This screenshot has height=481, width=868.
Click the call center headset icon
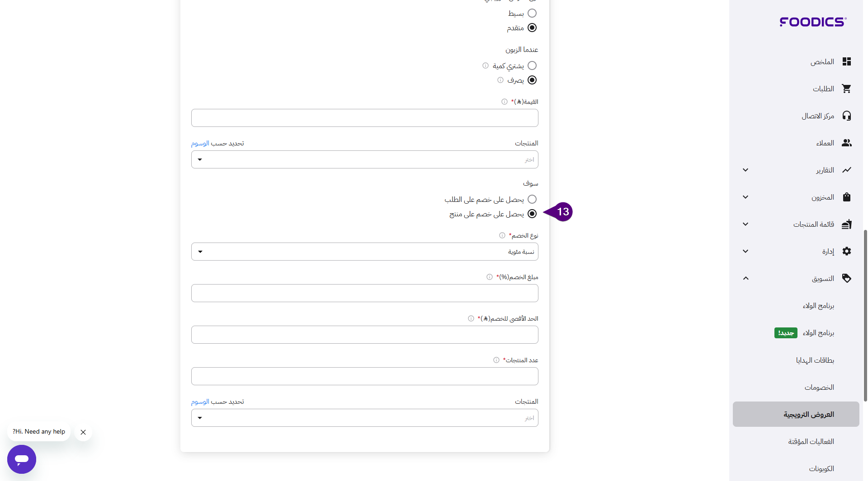(846, 116)
